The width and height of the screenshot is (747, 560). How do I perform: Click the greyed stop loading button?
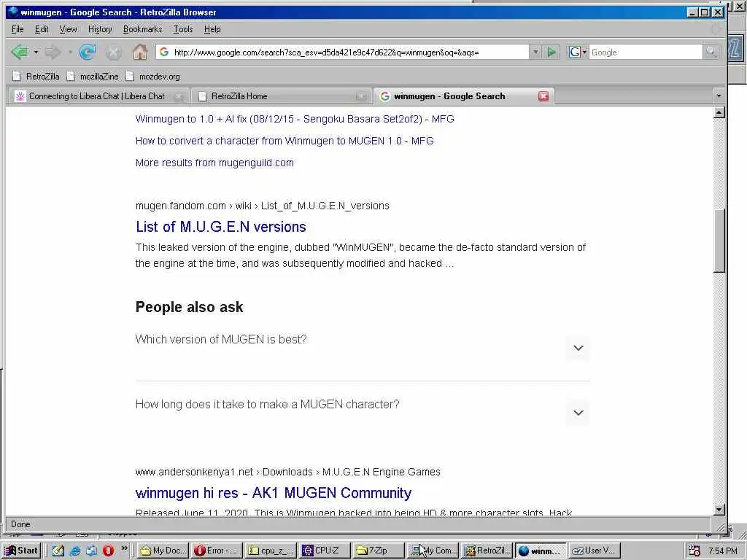(x=113, y=52)
